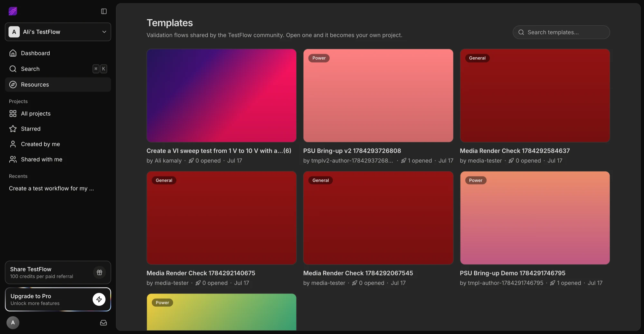Click 'Media Render Check 1784292140675' title
The height and width of the screenshot is (334, 644).
coord(201,273)
